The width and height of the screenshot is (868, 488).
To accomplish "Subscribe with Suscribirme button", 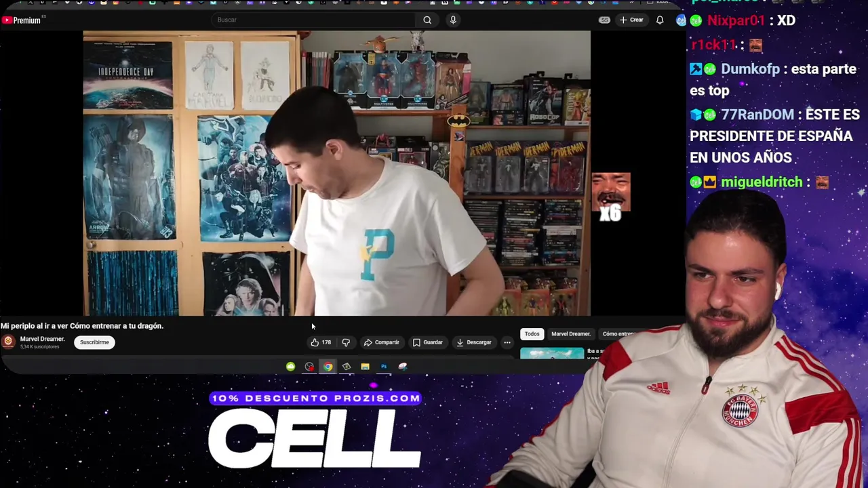I will (94, 342).
